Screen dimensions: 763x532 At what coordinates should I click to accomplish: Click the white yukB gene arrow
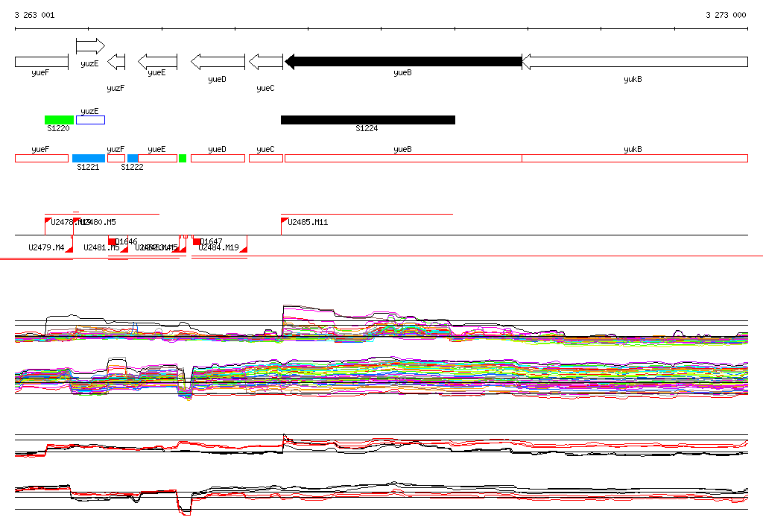[635, 62]
